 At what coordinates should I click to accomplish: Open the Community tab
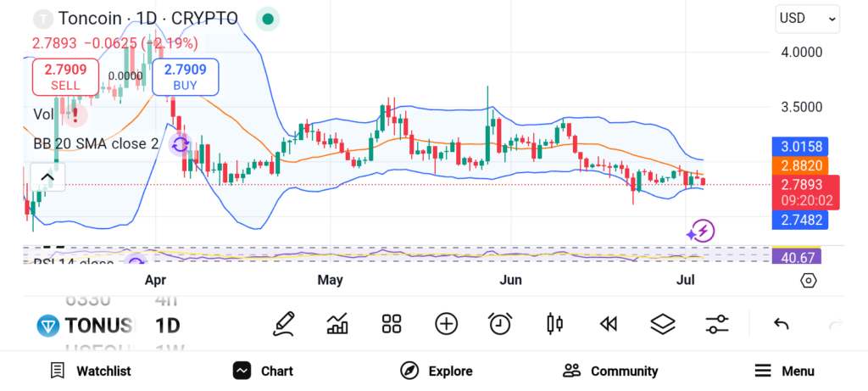[x=610, y=371]
